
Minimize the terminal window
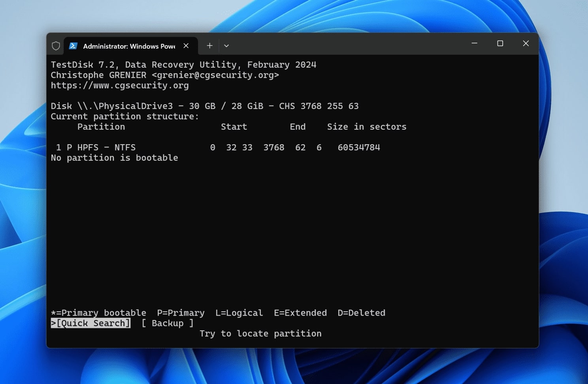tap(475, 43)
